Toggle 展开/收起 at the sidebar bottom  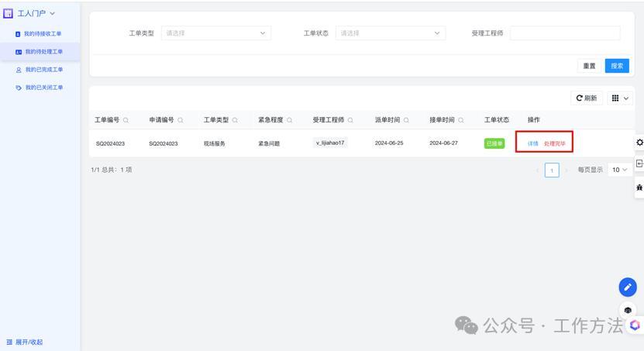click(25, 342)
